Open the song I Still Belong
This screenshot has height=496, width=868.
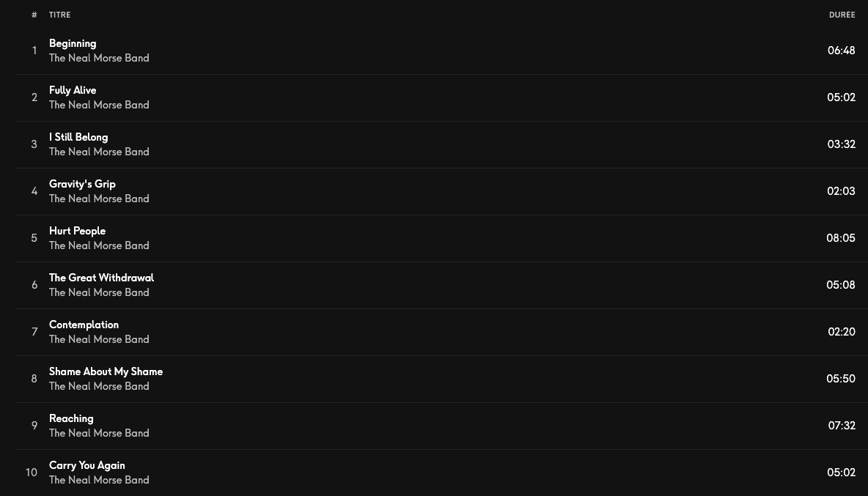pyautogui.click(x=78, y=137)
